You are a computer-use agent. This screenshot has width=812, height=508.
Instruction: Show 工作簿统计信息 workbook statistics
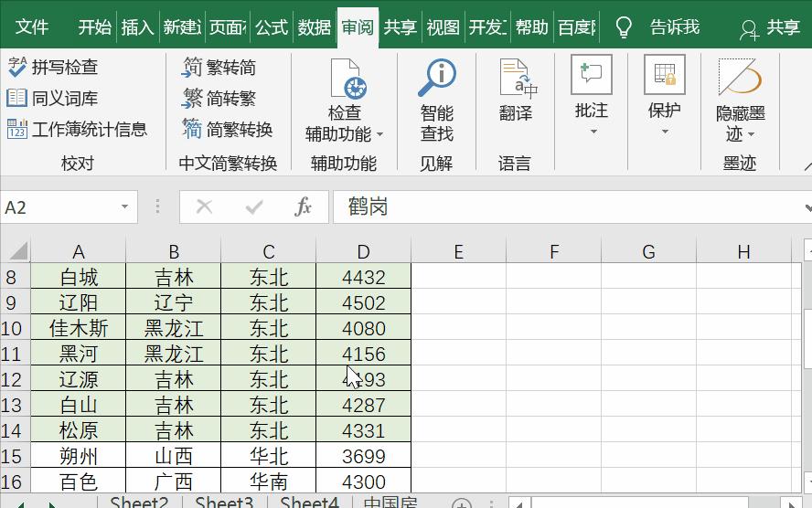(x=77, y=129)
